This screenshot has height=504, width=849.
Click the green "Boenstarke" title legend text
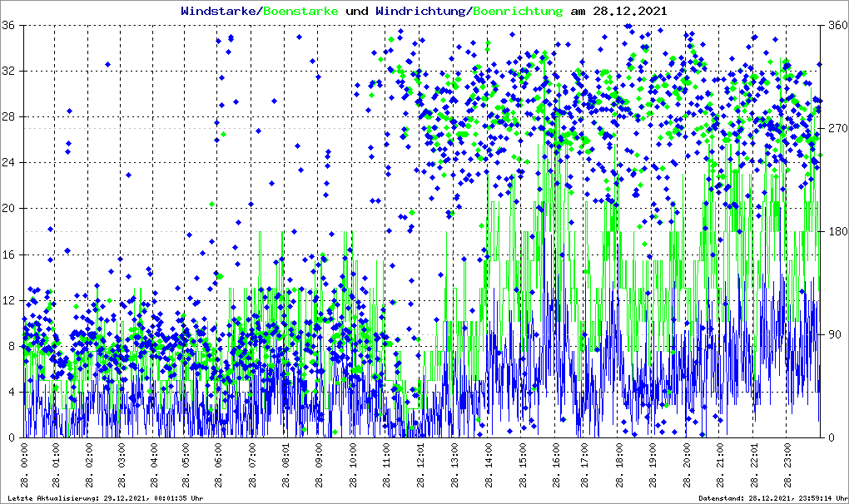click(300, 12)
